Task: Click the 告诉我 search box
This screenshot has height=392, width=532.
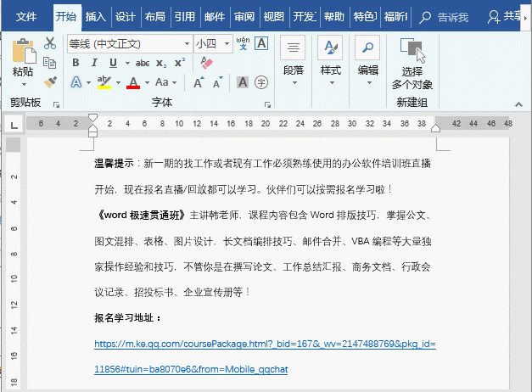Action: [444, 17]
